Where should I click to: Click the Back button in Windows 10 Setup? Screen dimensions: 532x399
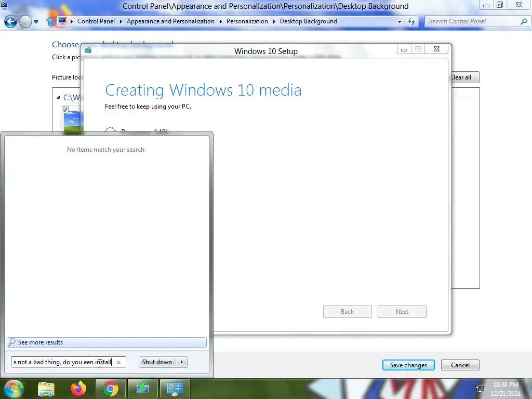[x=348, y=312]
